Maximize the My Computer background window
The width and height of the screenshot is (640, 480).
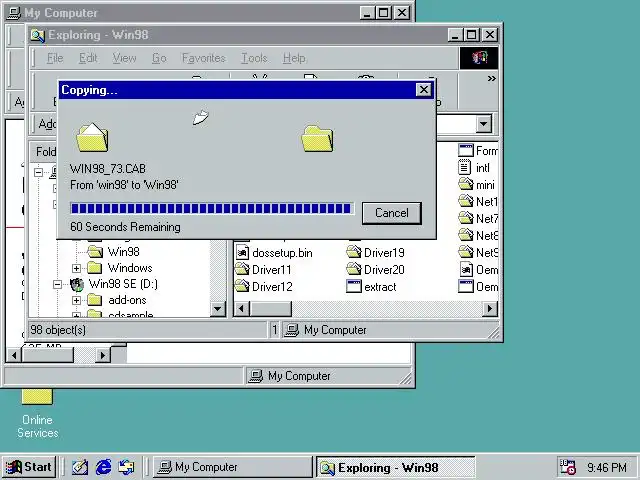(383, 13)
